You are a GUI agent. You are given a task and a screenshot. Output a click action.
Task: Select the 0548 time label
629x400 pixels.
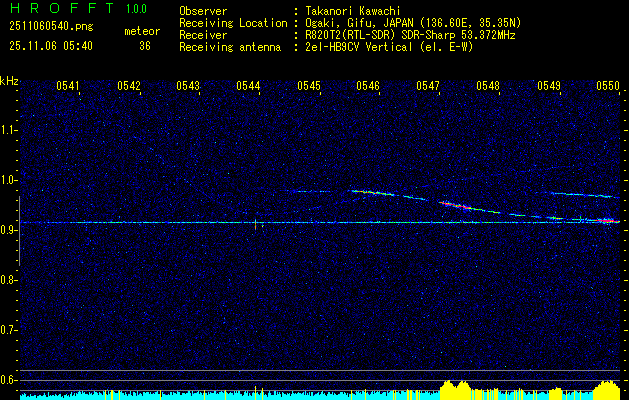pos(488,86)
